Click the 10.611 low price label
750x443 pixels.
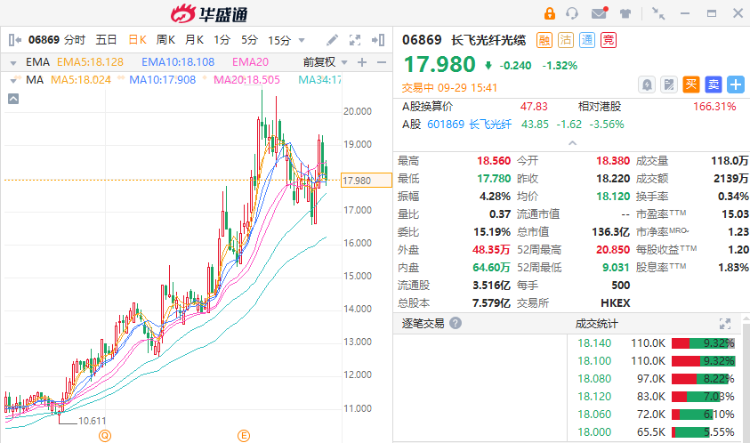coord(92,421)
